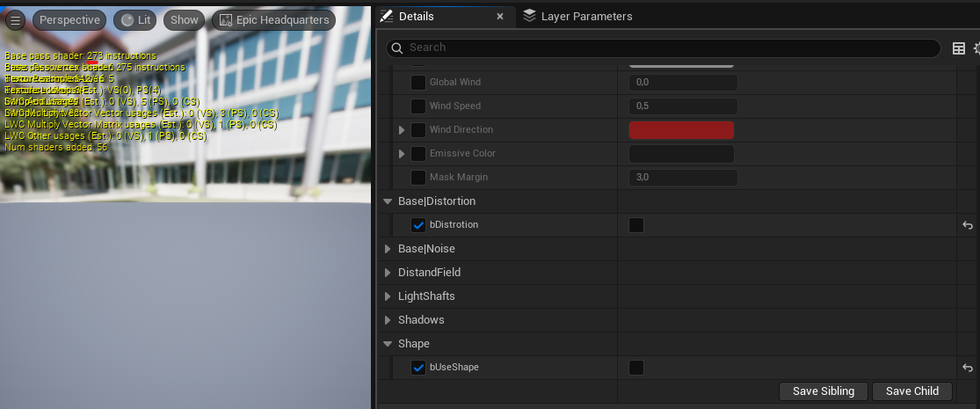Expand the Base|Noise category
The height and width of the screenshot is (409, 980).
(388, 249)
